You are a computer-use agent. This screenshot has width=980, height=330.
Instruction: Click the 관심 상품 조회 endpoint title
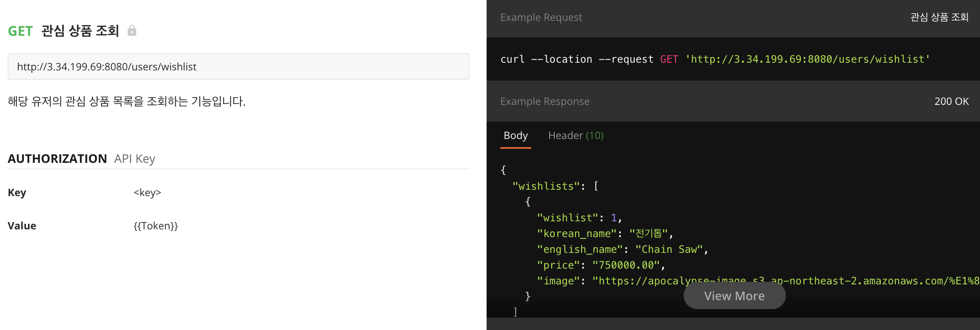tap(80, 31)
